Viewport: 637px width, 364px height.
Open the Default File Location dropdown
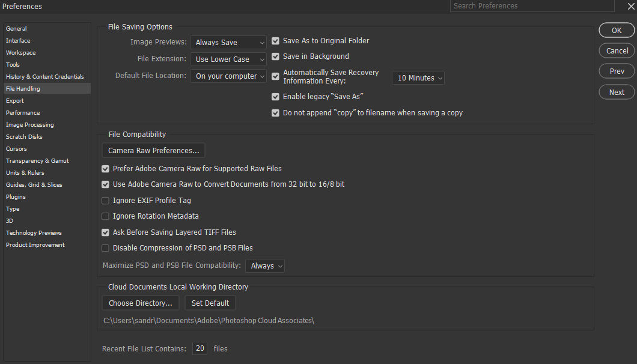pyautogui.click(x=228, y=76)
